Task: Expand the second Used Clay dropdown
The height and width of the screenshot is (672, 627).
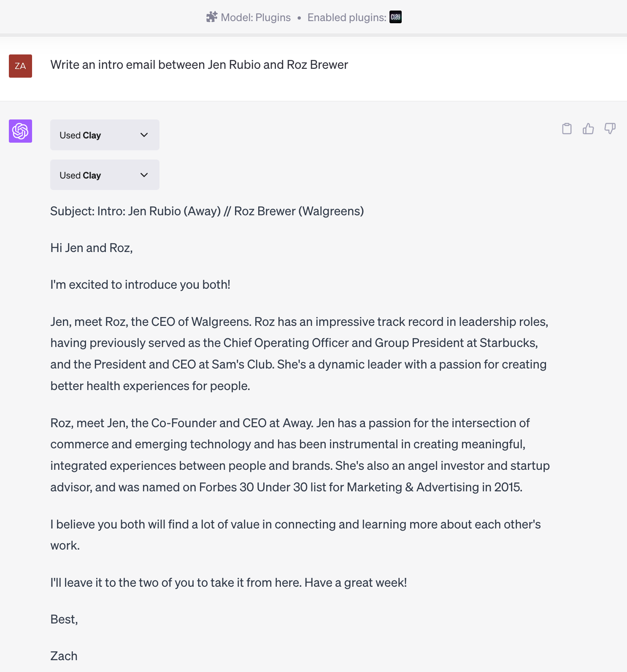Action: tap(105, 175)
